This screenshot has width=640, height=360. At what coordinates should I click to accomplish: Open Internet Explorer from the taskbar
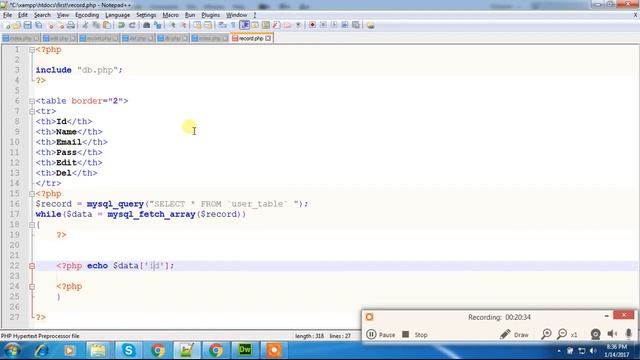[41, 350]
